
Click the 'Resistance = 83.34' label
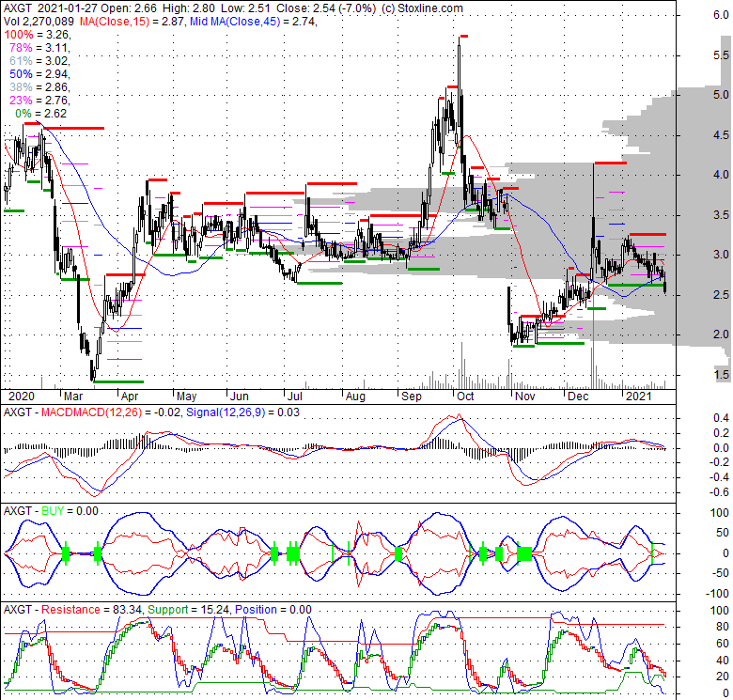pyautogui.click(x=91, y=610)
